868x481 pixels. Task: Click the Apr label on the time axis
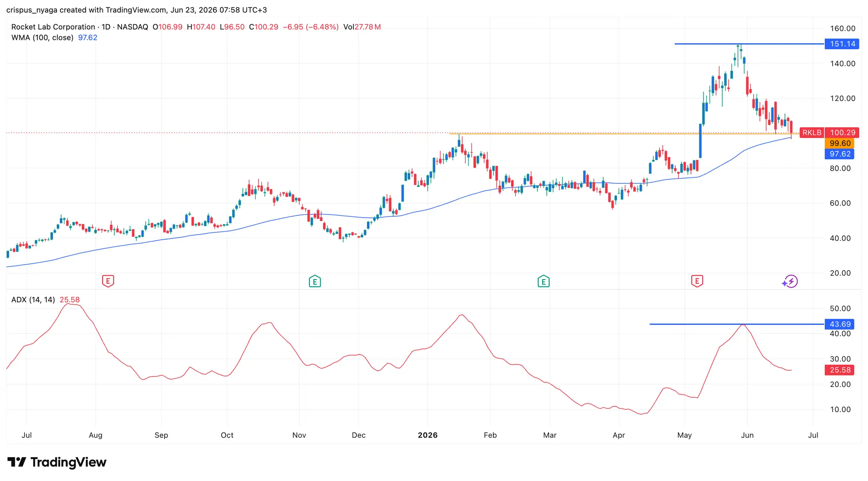tap(619, 435)
